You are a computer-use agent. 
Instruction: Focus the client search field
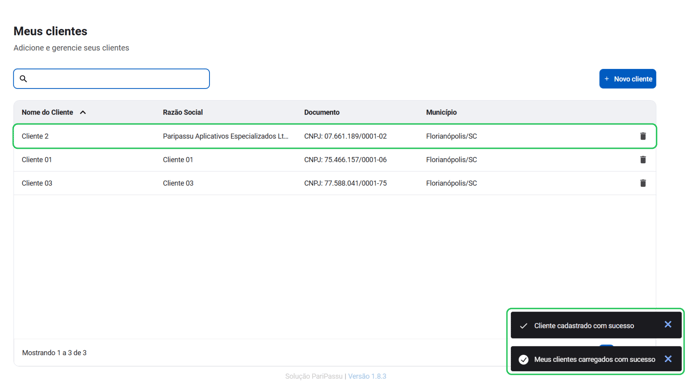[111, 79]
